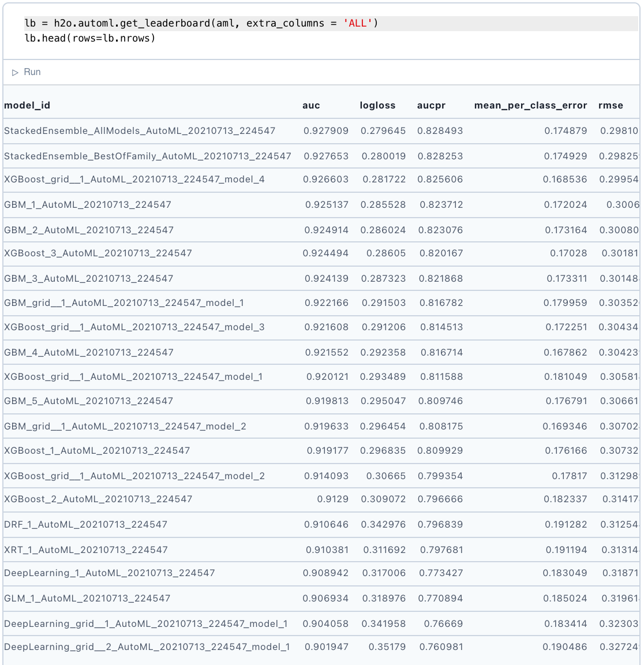The image size is (644, 665).
Task: Select the GBM_5_AutoML_20210713_224547 model name
Action: [x=89, y=401]
